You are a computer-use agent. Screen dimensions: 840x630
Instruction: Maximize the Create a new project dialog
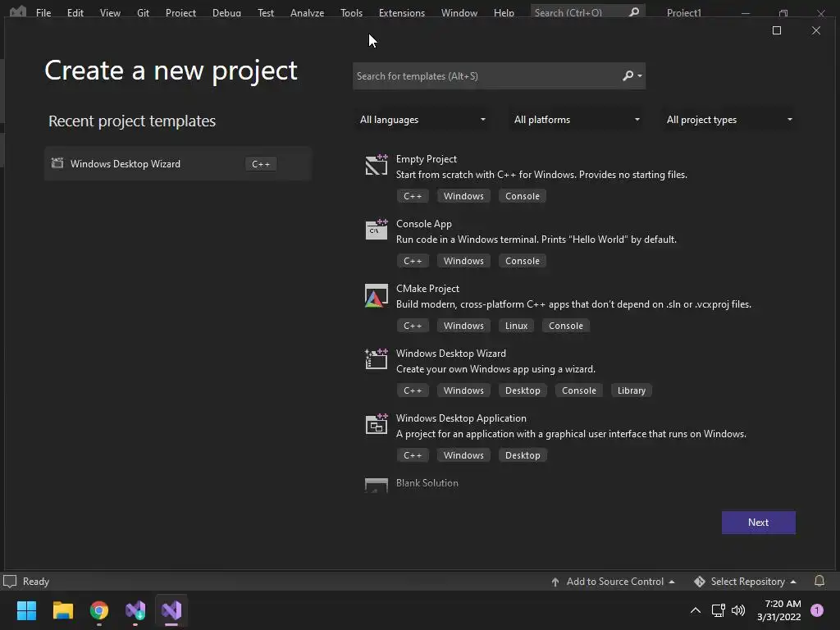(776, 30)
